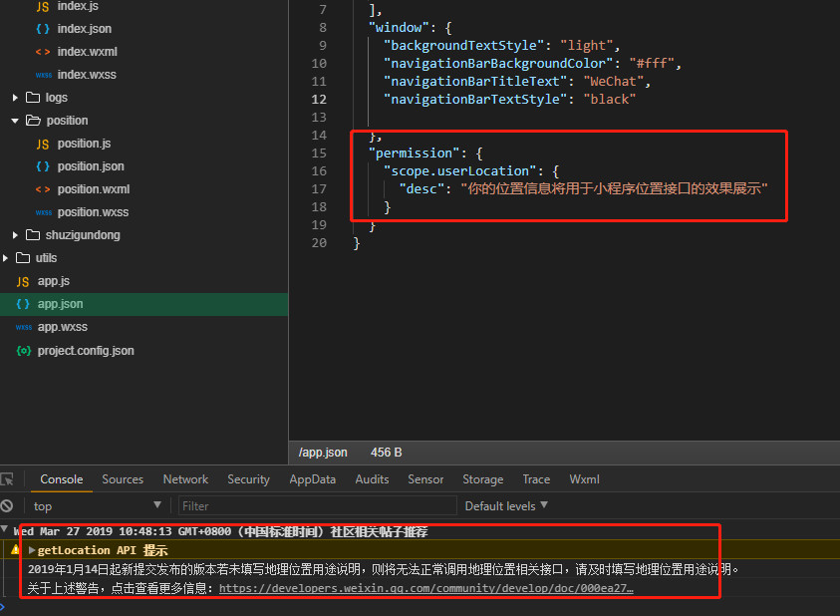Click the console Filter input field

pos(317,506)
